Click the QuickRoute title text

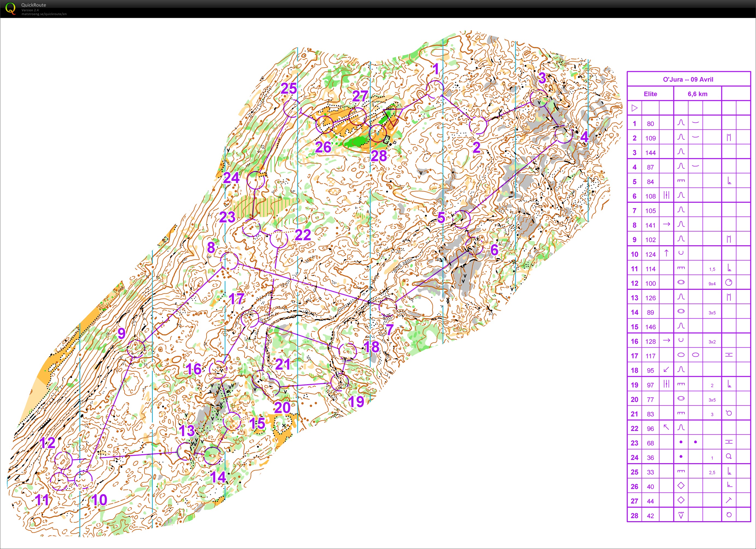pos(34,5)
